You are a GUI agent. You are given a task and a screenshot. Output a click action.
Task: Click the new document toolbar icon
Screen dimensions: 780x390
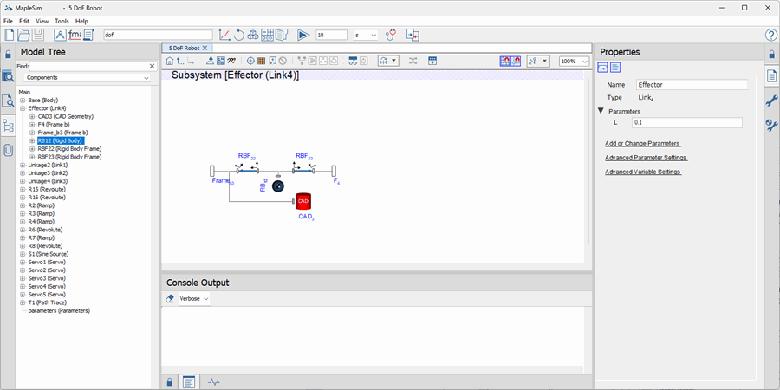[10, 34]
